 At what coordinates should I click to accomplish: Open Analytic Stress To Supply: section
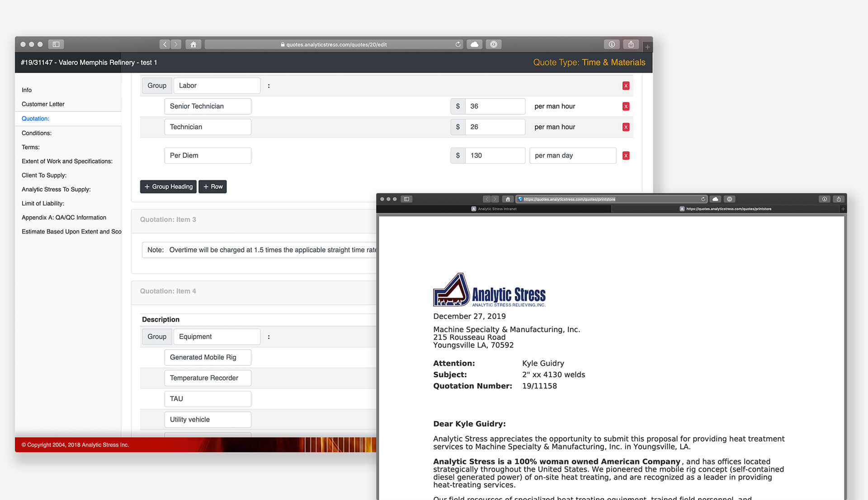(56, 190)
